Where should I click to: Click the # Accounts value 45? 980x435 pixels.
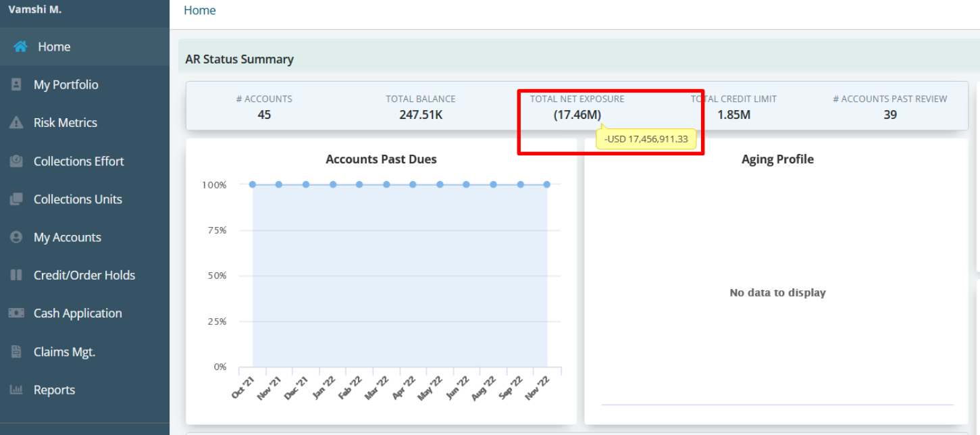(x=264, y=115)
